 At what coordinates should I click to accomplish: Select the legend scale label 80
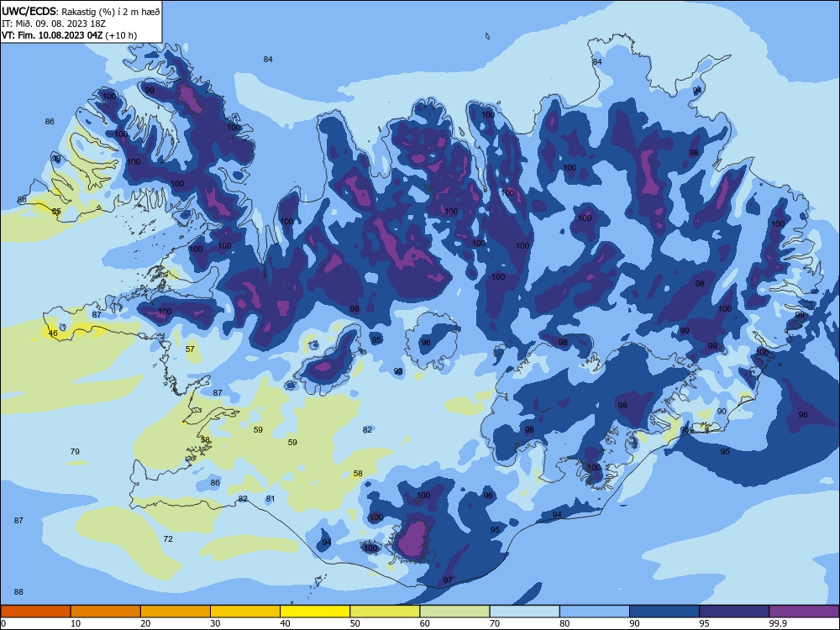coord(564,623)
